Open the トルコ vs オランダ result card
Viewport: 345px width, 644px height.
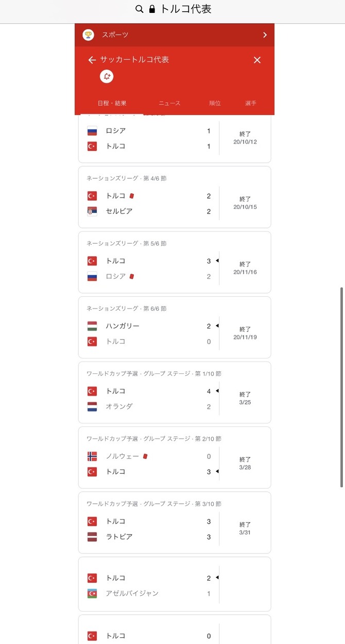pyautogui.click(x=174, y=392)
